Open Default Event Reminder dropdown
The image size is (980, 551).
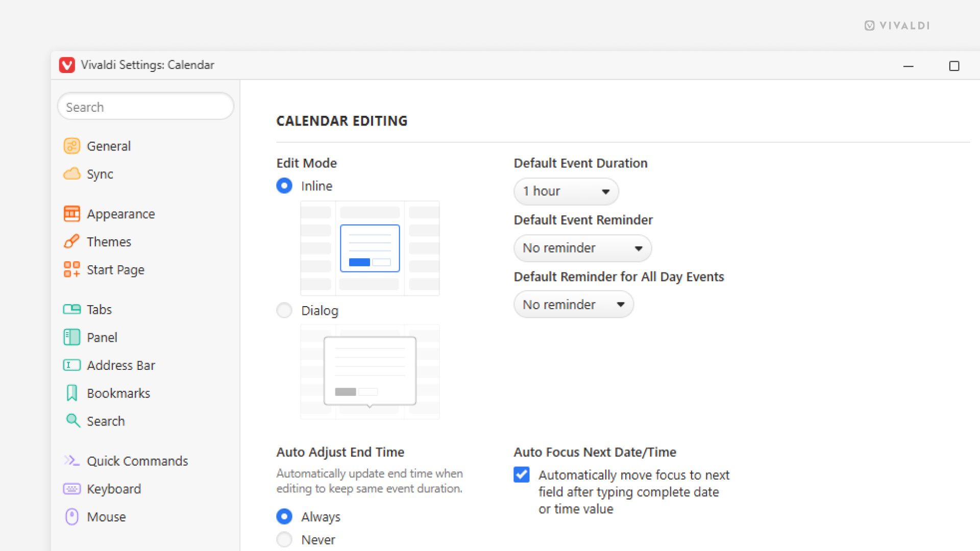[x=582, y=248]
